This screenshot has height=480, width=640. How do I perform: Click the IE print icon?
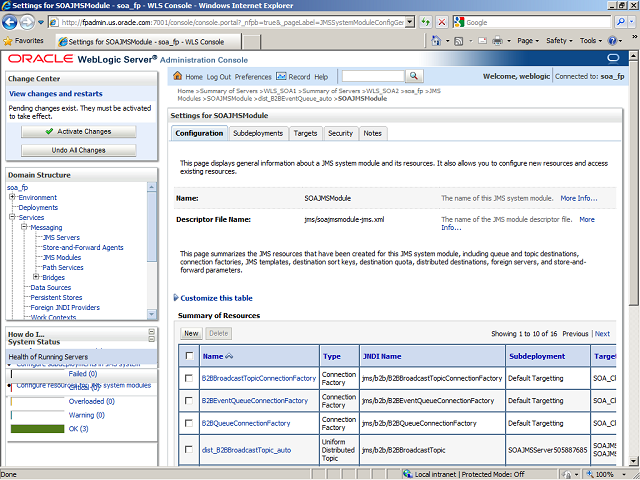pyautogui.click(x=498, y=41)
